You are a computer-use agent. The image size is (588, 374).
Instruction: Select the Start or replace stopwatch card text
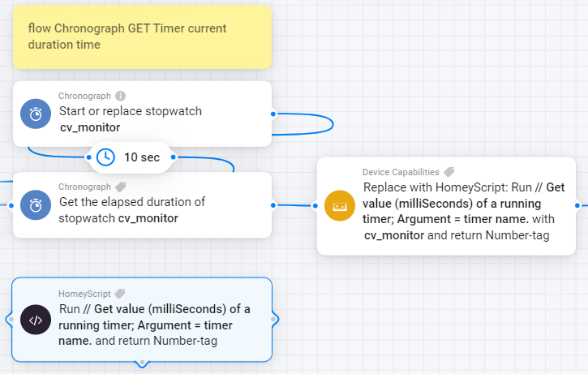131,118
